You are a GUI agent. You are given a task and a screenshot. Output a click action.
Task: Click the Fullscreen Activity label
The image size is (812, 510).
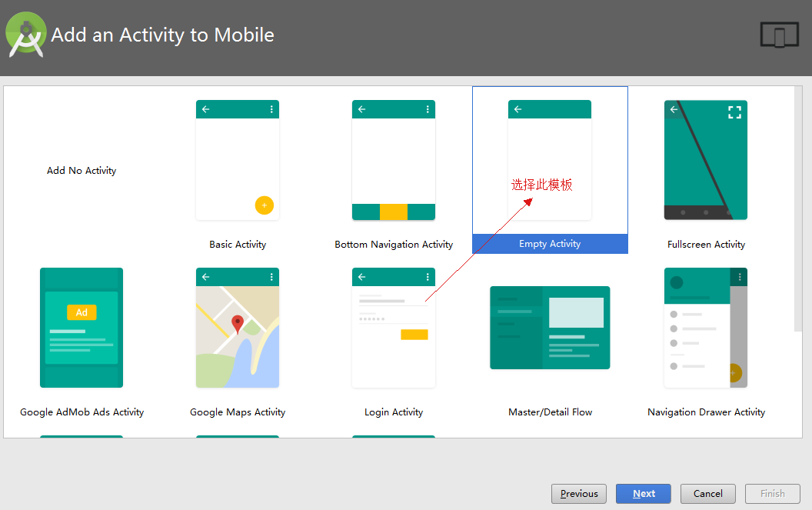tap(707, 245)
